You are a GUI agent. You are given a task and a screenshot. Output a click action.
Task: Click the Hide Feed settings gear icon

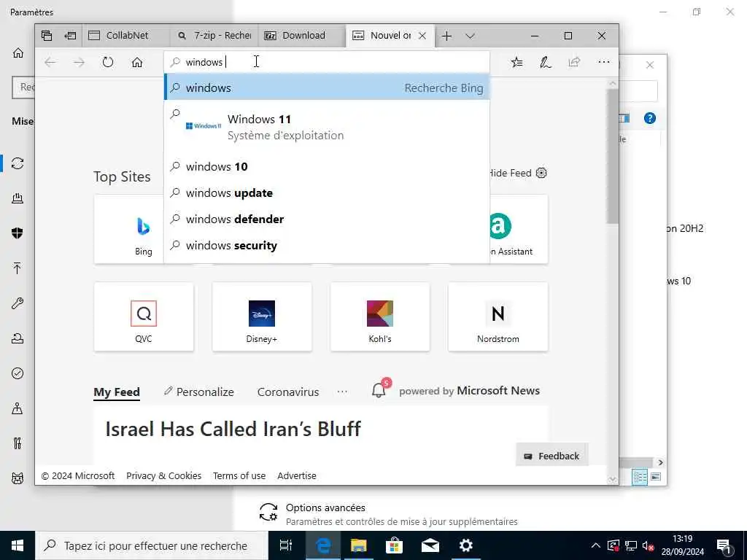click(x=541, y=173)
